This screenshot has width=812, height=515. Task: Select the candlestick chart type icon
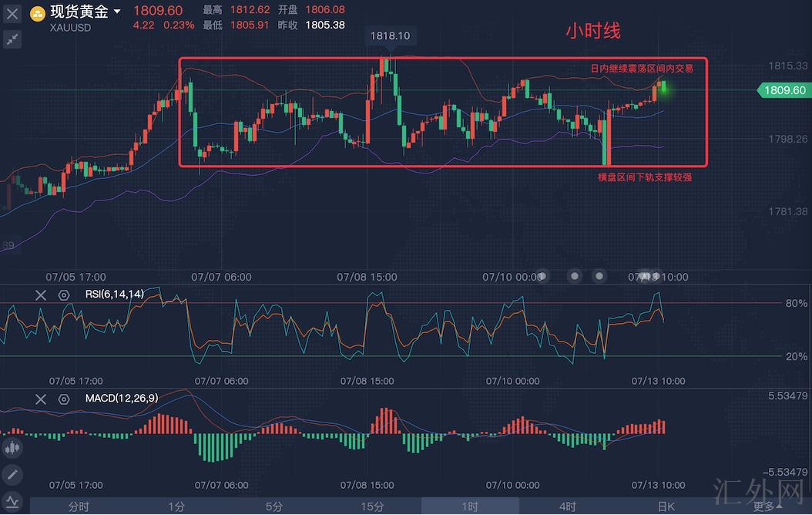point(12,448)
